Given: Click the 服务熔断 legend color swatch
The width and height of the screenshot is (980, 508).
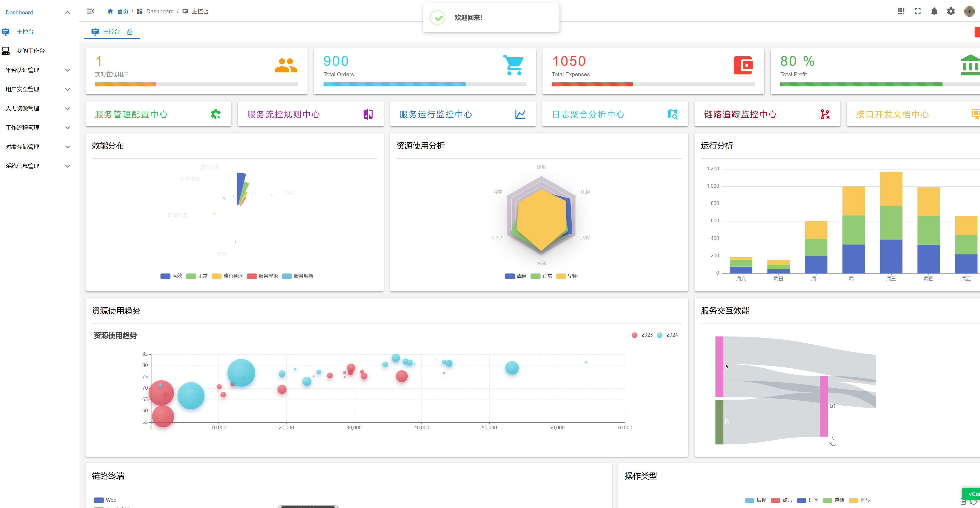Looking at the screenshot, I should click(x=287, y=276).
